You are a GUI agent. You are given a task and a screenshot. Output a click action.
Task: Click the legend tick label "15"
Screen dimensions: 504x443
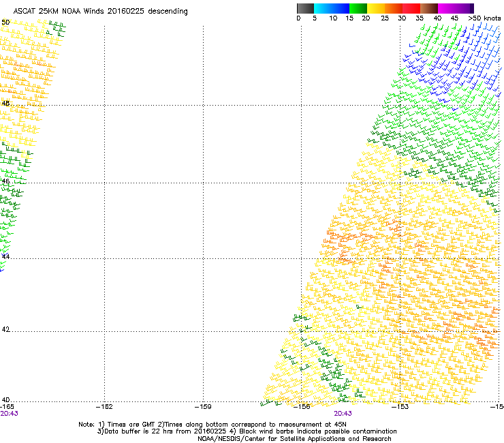pos(349,18)
